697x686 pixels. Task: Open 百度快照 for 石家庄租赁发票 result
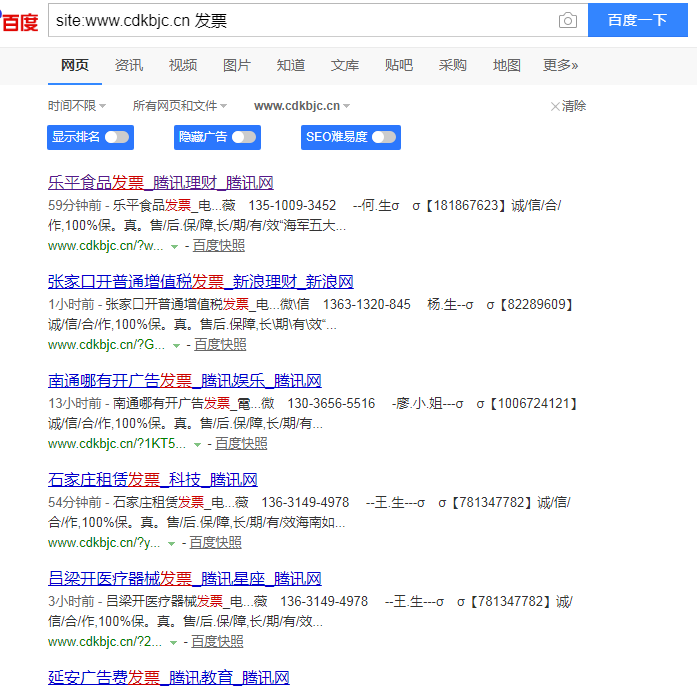pyautogui.click(x=215, y=543)
